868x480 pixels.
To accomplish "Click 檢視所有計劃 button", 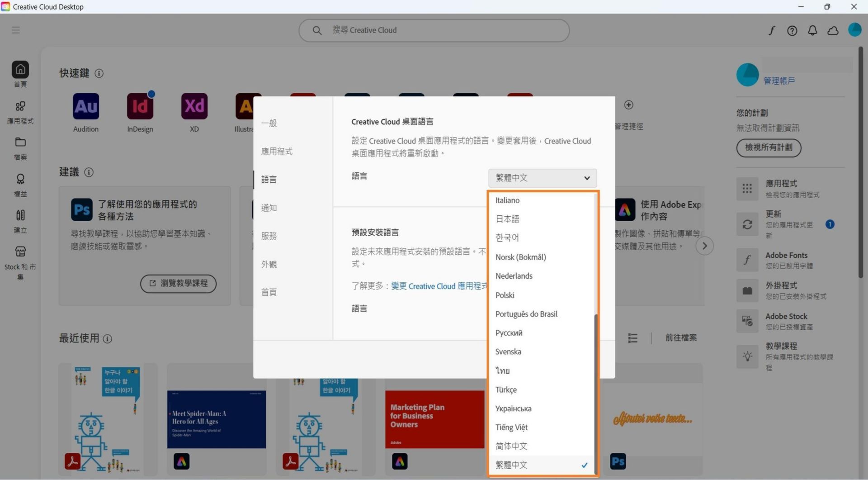I will 769,148.
